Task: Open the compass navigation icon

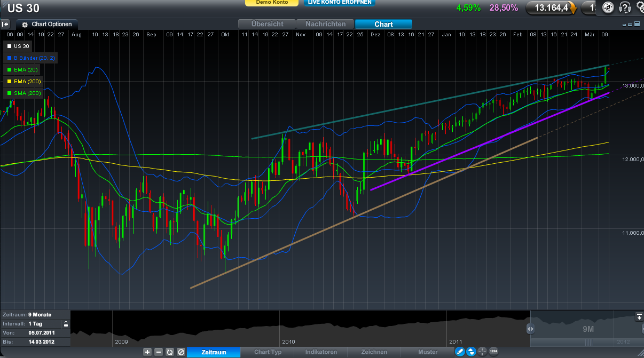Action: click(608, 7)
